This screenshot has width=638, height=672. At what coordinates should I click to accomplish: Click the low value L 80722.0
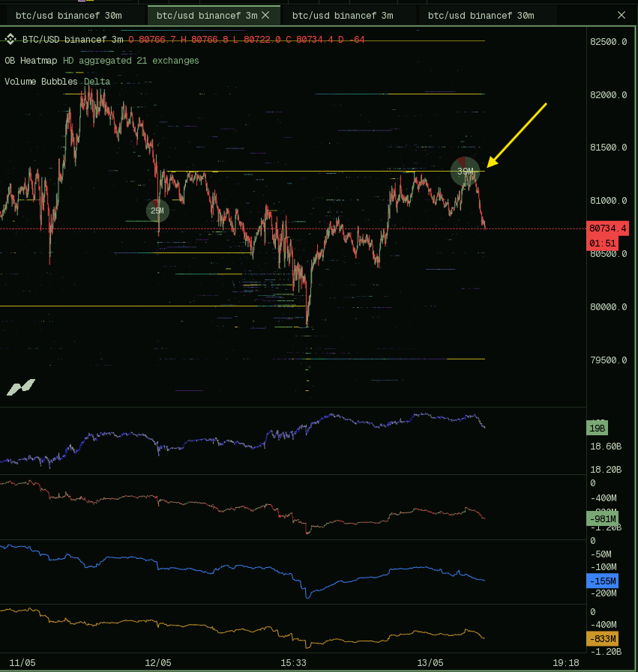[257, 40]
